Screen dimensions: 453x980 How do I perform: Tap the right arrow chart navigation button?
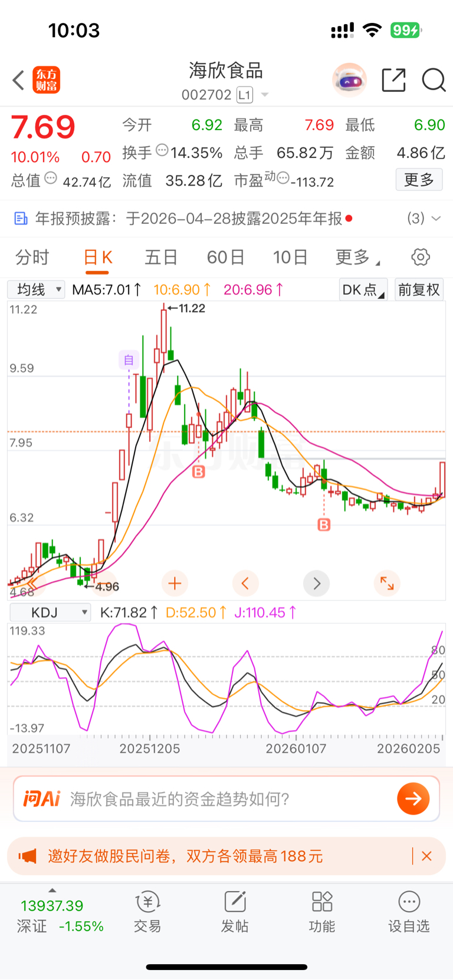tap(316, 583)
